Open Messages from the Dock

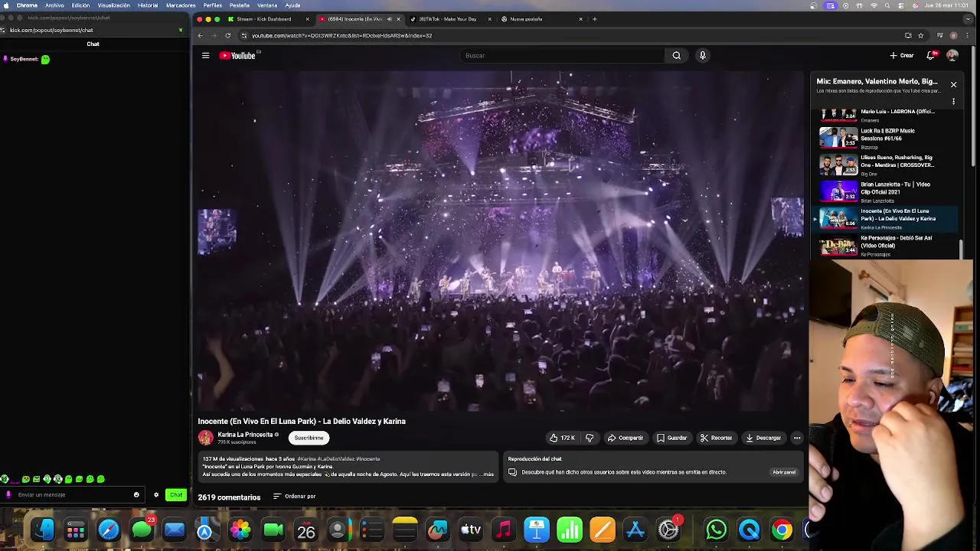tap(142, 530)
